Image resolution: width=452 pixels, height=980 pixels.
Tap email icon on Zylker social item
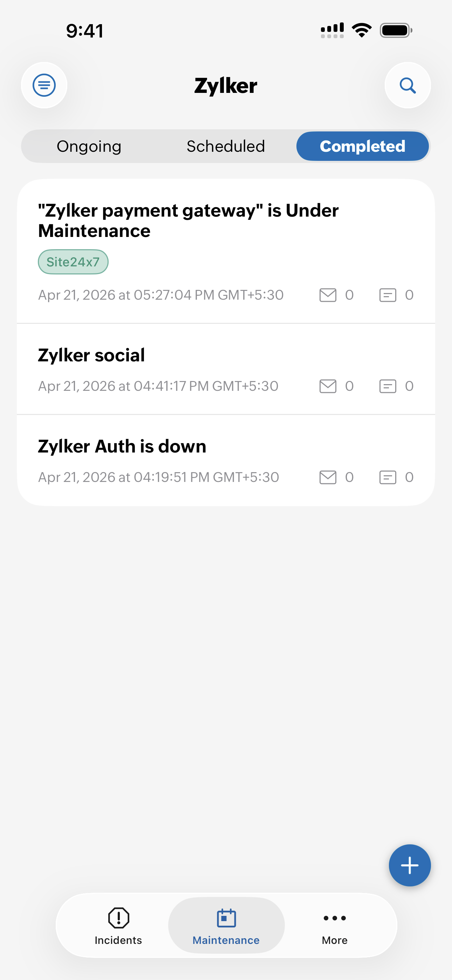click(328, 386)
